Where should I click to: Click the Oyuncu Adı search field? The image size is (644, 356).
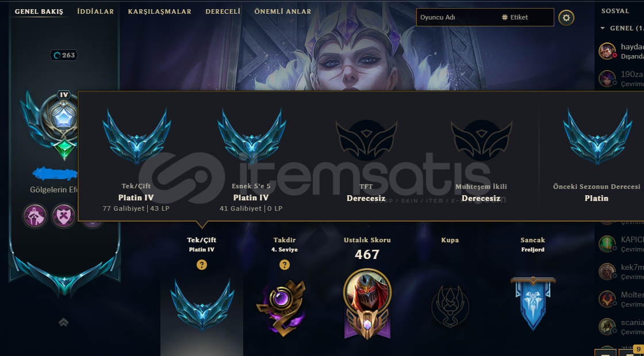coord(458,18)
